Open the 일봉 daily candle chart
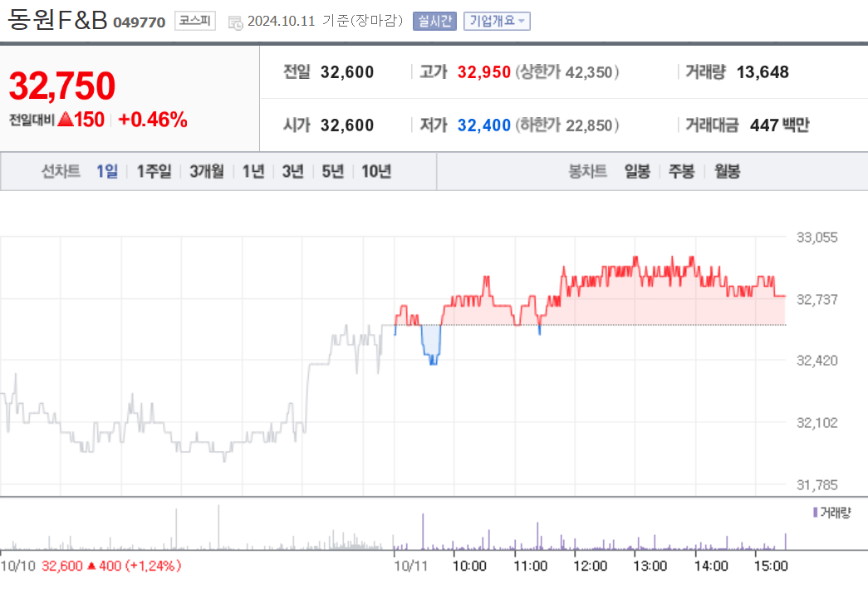This screenshot has width=868, height=599. [x=637, y=171]
